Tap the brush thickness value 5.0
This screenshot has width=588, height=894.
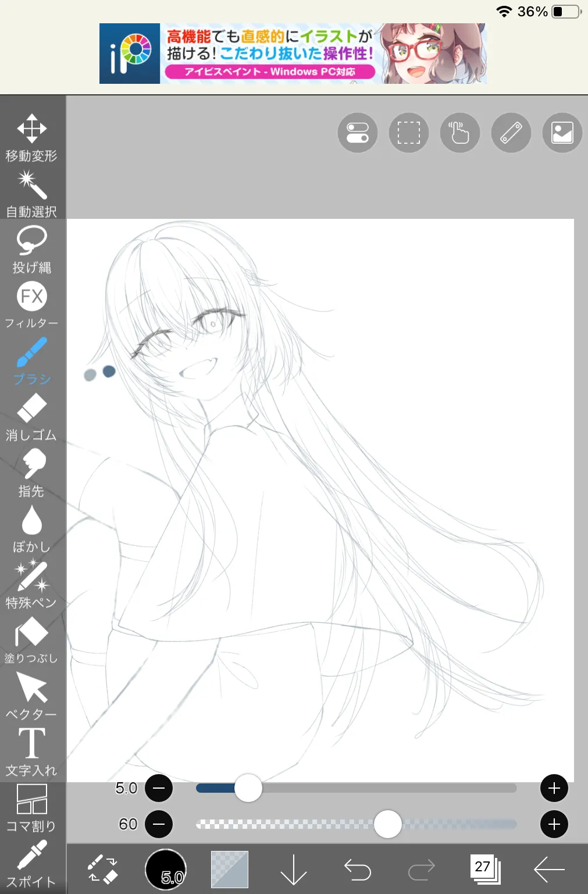[126, 788]
